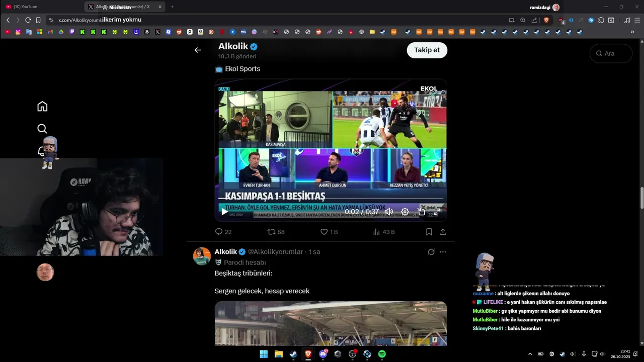Open the Amazon bookmark
The height and width of the screenshot is (362, 644).
point(200,32)
